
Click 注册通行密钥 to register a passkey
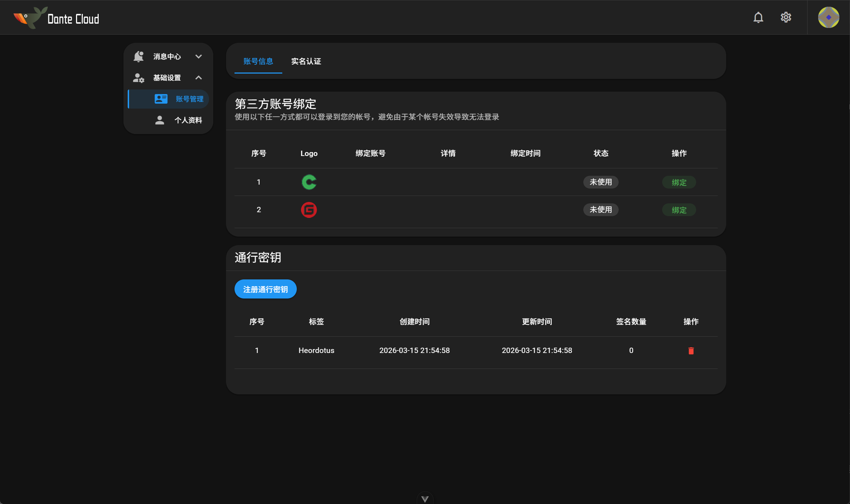click(265, 289)
